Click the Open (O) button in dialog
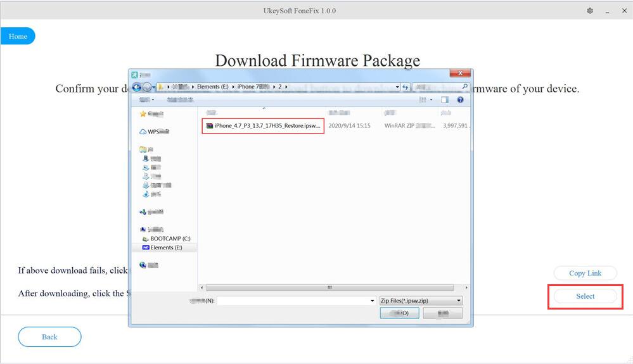Viewport: 633px width, 364px height. [399, 313]
